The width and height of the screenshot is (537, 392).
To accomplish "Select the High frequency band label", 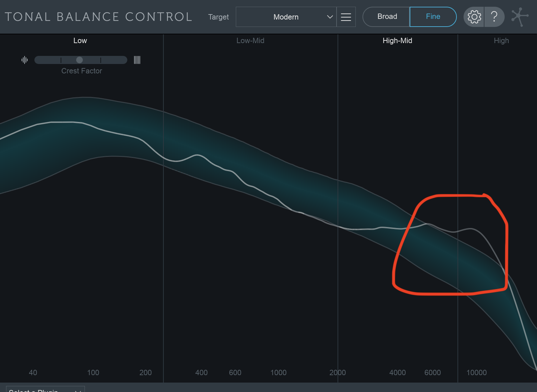I will [x=501, y=41].
